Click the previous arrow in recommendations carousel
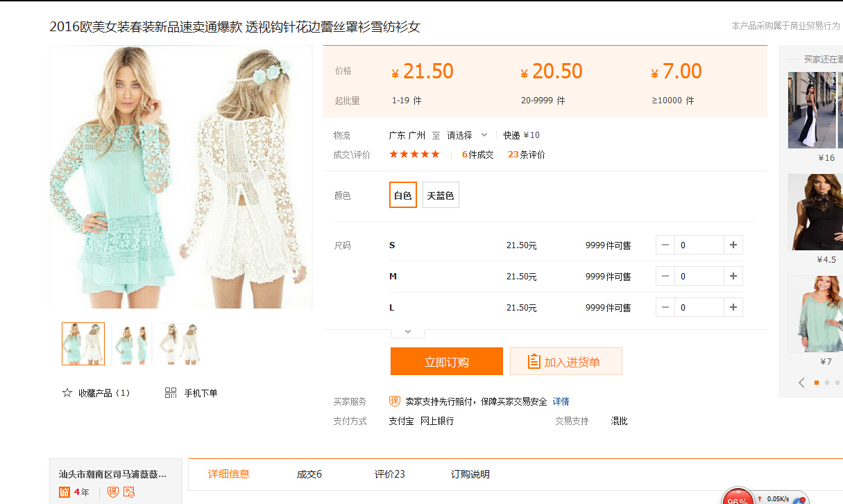 click(802, 383)
